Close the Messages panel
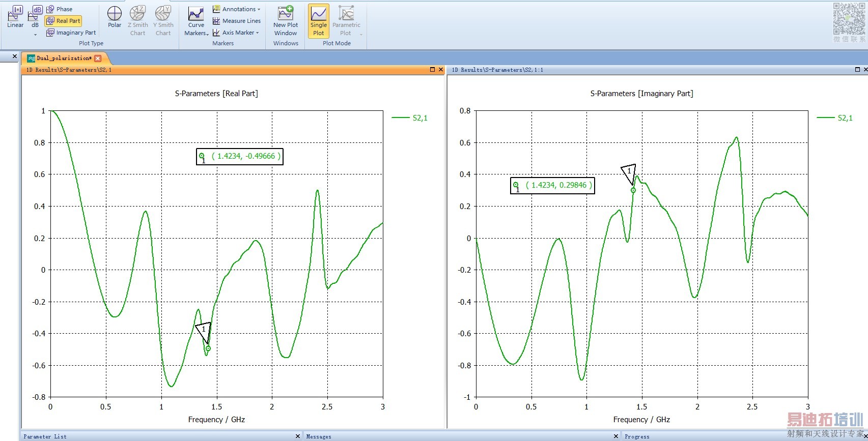 click(x=615, y=436)
